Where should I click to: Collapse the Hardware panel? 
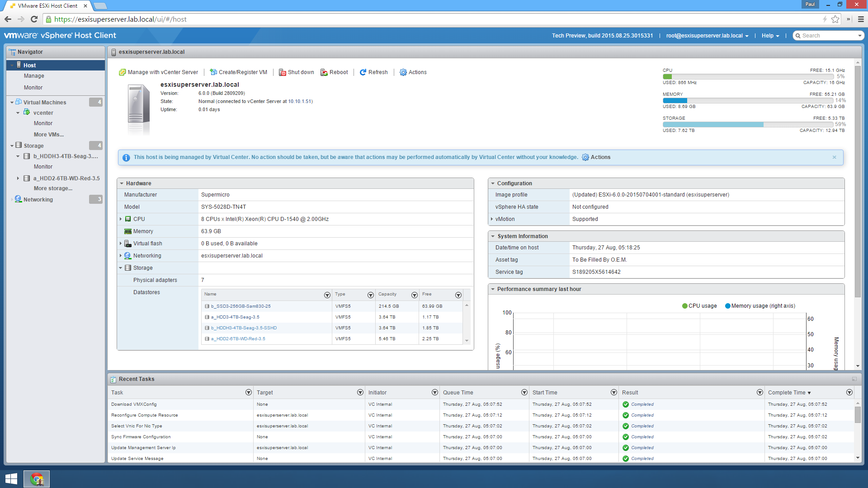(x=122, y=183)
